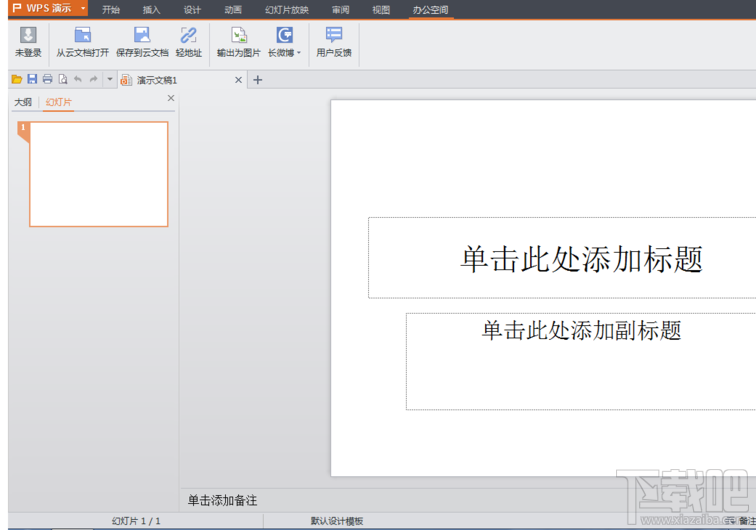Select slide 1 thumbnail in the panel
Viewport: 756px width, 530px height.
pyautogui.click(x=99, y=174)
